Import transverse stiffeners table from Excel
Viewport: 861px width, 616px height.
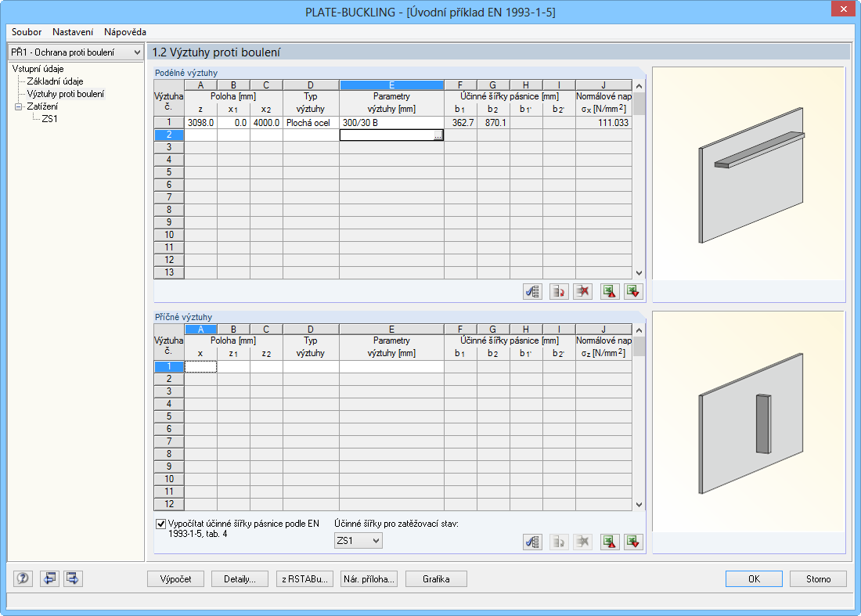[x=633, y=542]
